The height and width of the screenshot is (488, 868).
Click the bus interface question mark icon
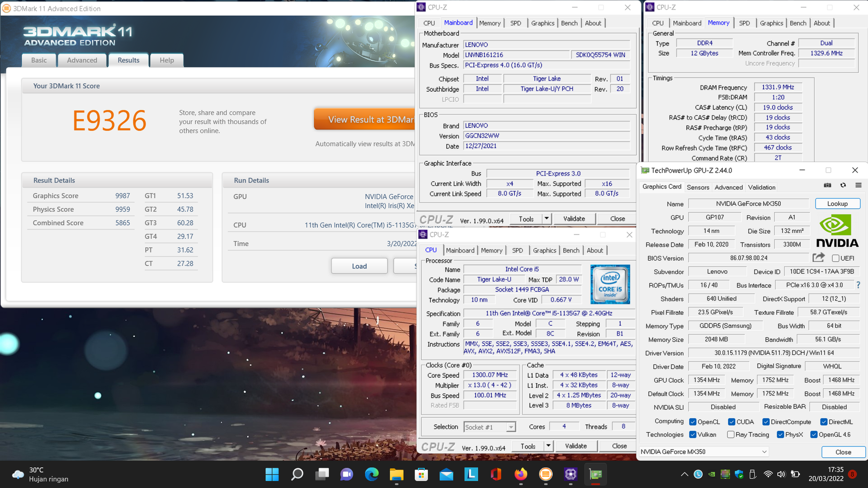click(x=858, y=285)
